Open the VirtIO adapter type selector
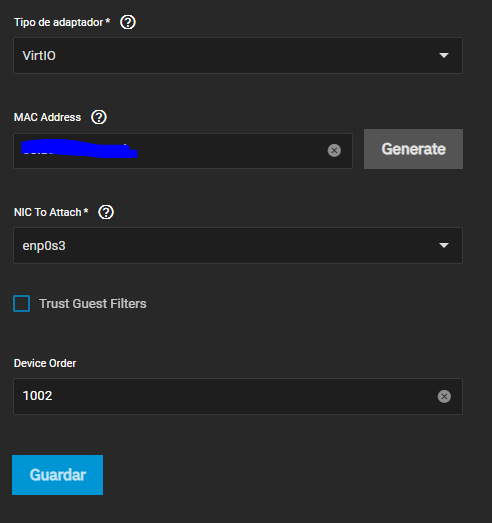Viewport: 492px width, 523px height. 238,55
